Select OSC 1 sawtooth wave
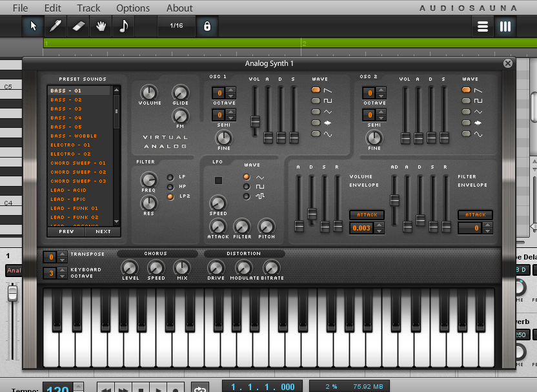Viewport: 537px width, 392px height. [x=316, y=90]
